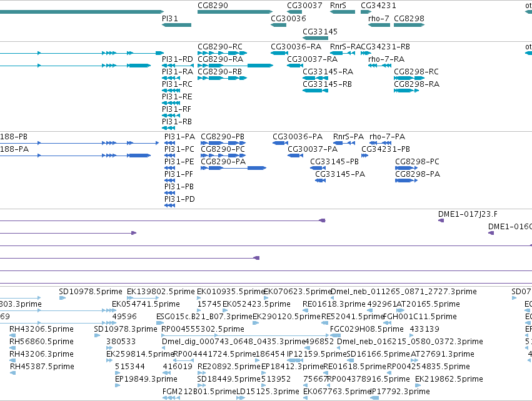The image size is (532, 401).
Task: Open the CG30037-RA transcript label
Action: (312, 59)
